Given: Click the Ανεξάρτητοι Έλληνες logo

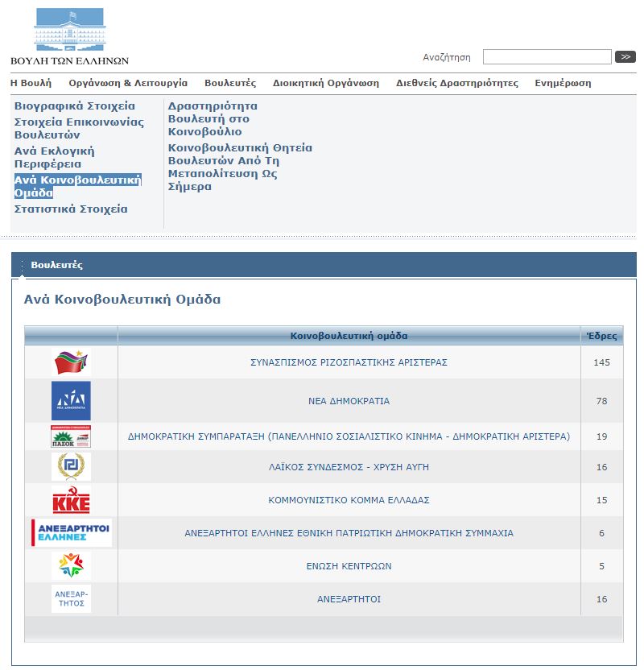Looking at the screenshot, I should pos(72,532).
